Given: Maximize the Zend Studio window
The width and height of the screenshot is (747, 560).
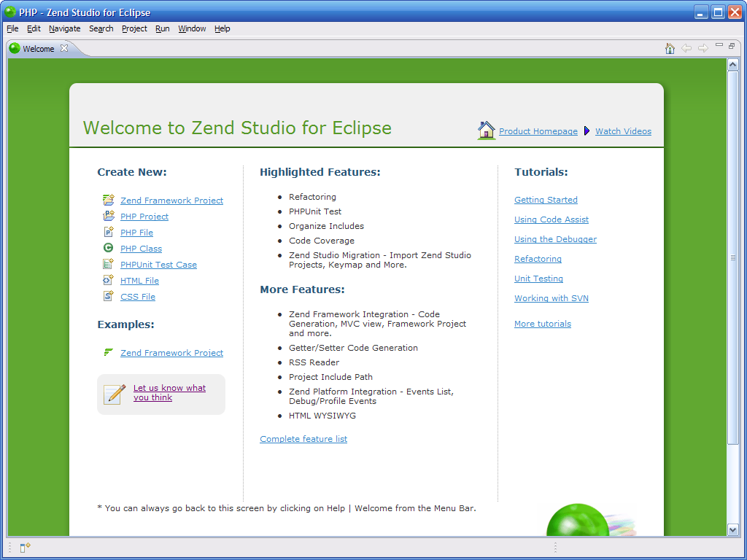Looking at the screenshot, I should click(718, 12).
